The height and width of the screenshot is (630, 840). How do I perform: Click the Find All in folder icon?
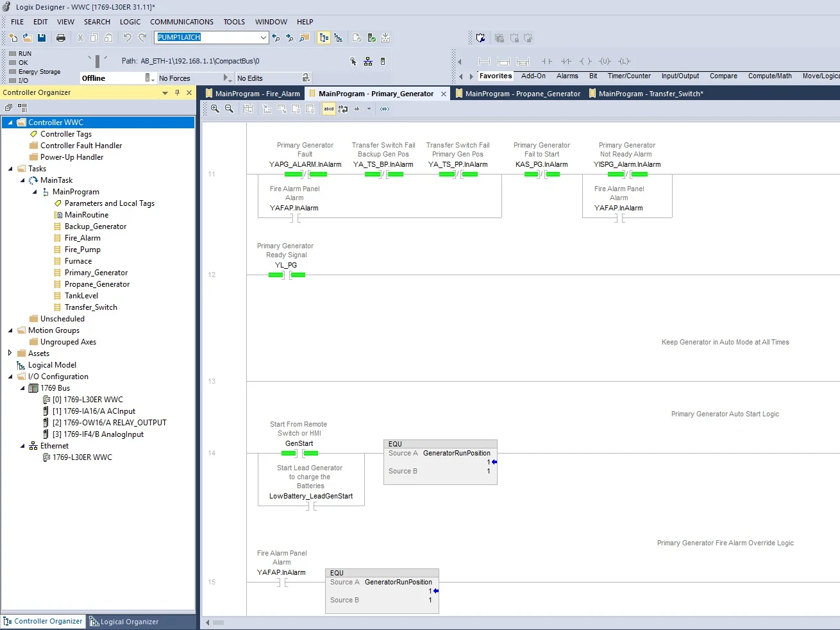pyautogui.click(x=305, y=38)
